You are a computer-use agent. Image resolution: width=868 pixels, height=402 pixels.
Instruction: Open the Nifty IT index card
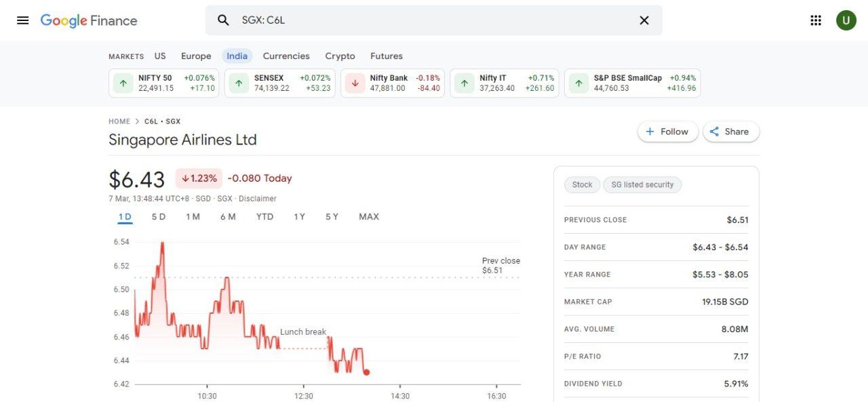(505, 83)
